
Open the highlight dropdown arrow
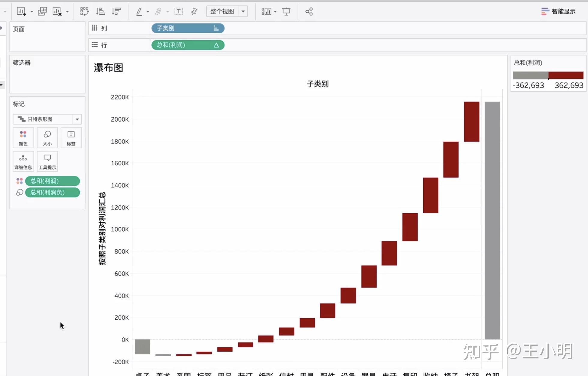[x=148, y=12]
